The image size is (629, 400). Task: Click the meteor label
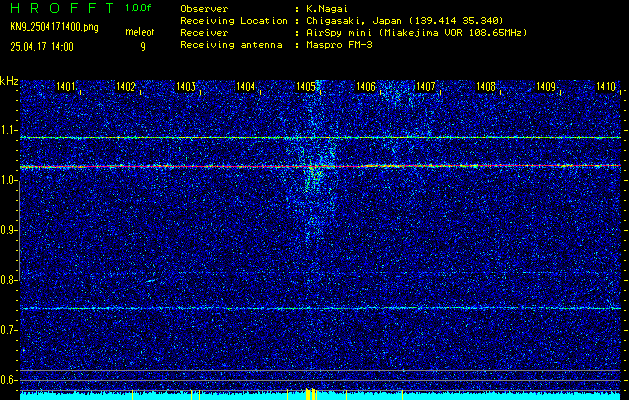(140, 32)
